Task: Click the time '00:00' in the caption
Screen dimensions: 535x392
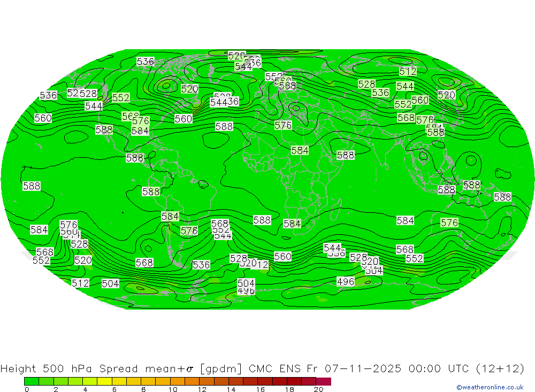Action: 425,369
